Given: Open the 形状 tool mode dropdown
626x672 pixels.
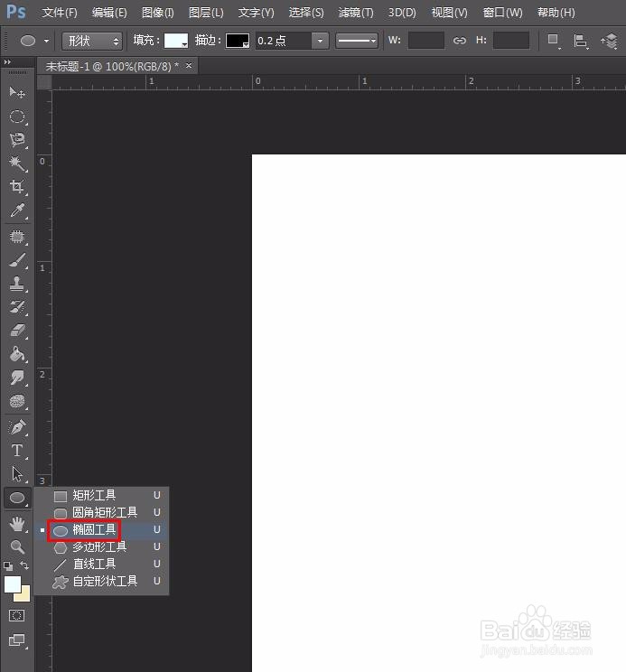Looking at the screenshot, I should (92, 42).
